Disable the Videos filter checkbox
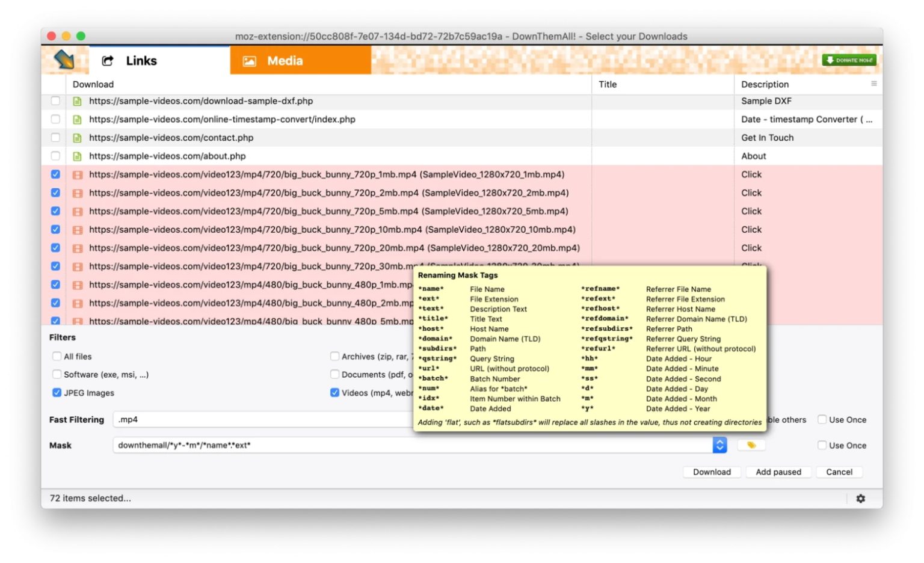This screenshot has width=924, height=563. point(334,392)
